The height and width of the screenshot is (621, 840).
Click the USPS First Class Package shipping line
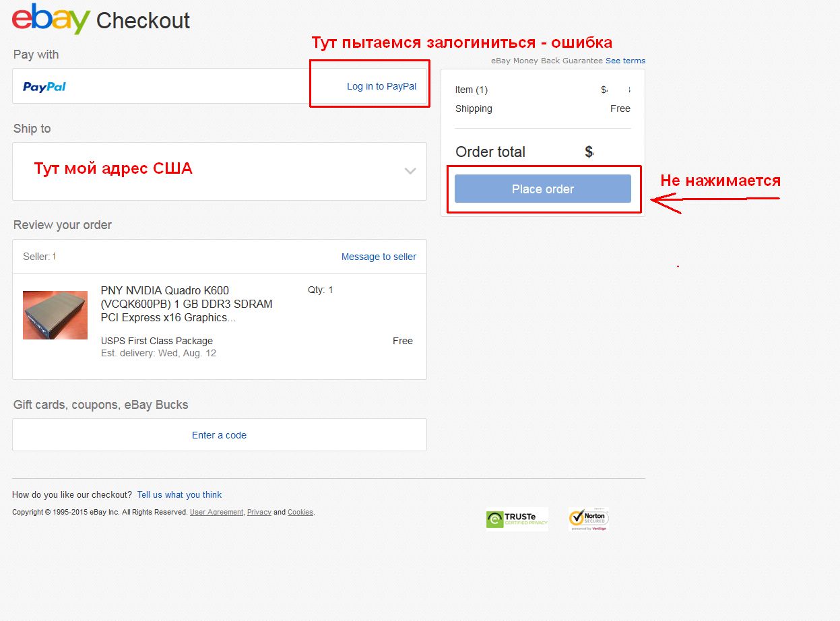[156, 341]
